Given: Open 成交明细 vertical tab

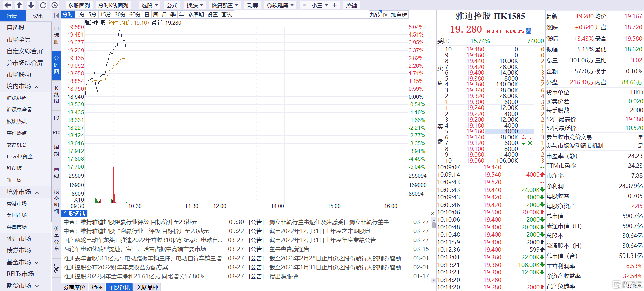Looking at the screenshot, I should (x=56, y=202).
